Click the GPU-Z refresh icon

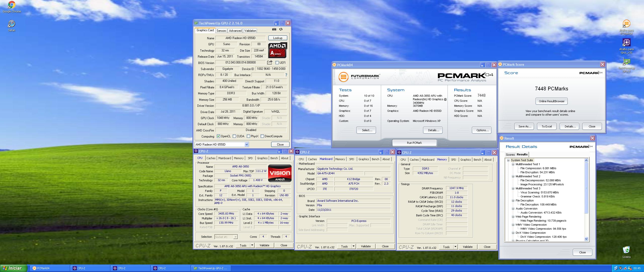(281, 29)
